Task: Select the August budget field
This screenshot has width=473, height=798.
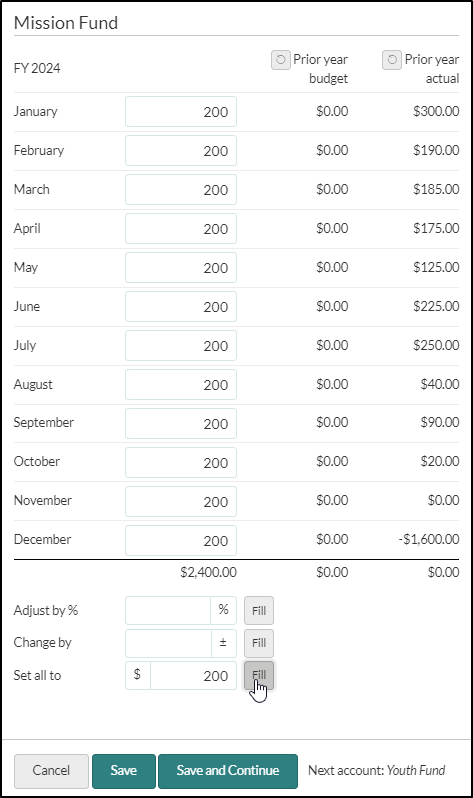Action: click(x=181, y=384)
